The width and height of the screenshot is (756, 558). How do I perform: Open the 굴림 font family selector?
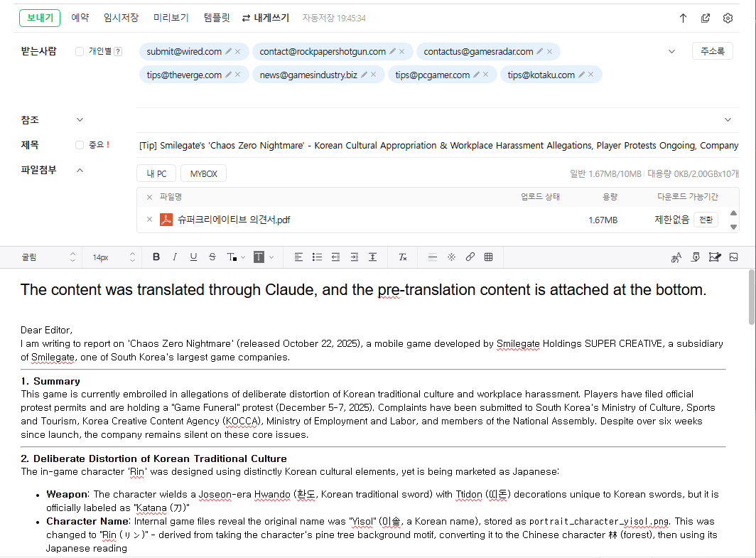[x=48, y=257]
